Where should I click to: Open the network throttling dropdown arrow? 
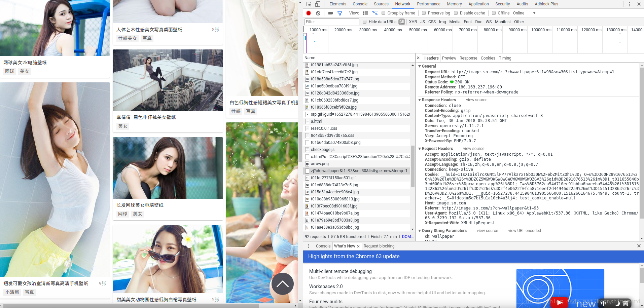pyautogui.click(x=534, y=13)
